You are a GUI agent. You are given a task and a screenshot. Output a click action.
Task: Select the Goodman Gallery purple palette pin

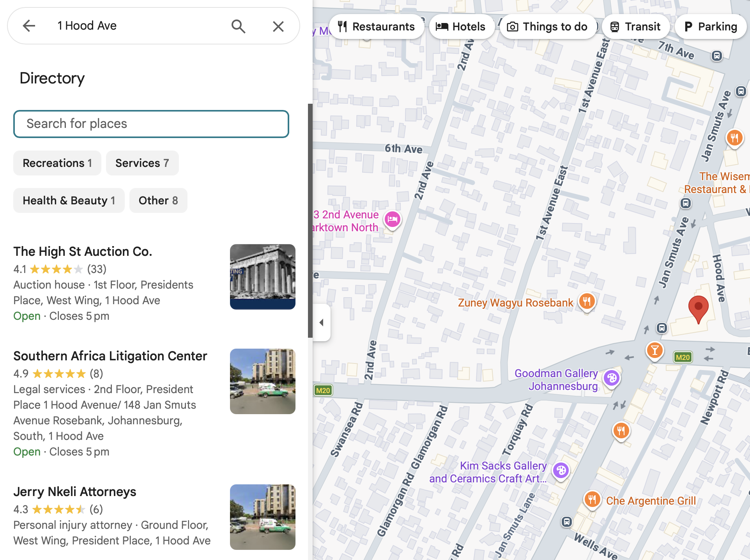point(612,378)
